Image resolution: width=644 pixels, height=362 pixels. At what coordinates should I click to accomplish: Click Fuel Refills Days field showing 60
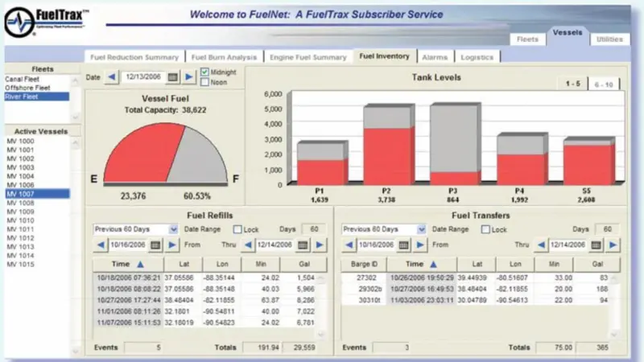[x=314, y=229]
